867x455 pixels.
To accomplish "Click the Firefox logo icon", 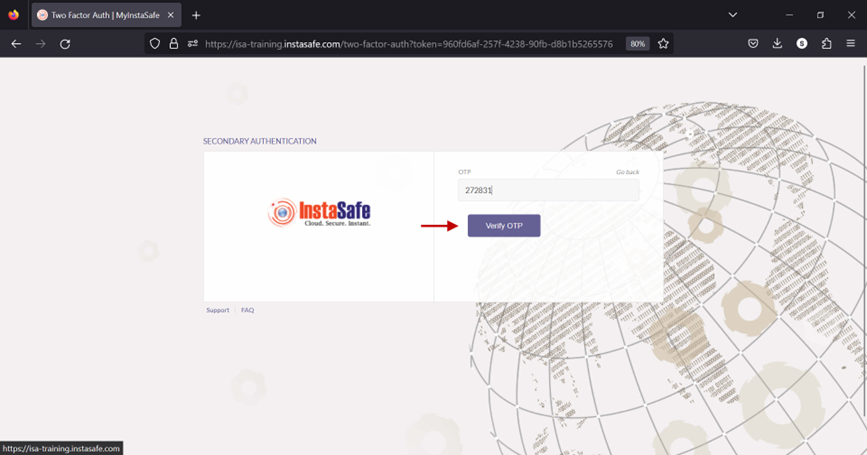I will coord(13,15).
